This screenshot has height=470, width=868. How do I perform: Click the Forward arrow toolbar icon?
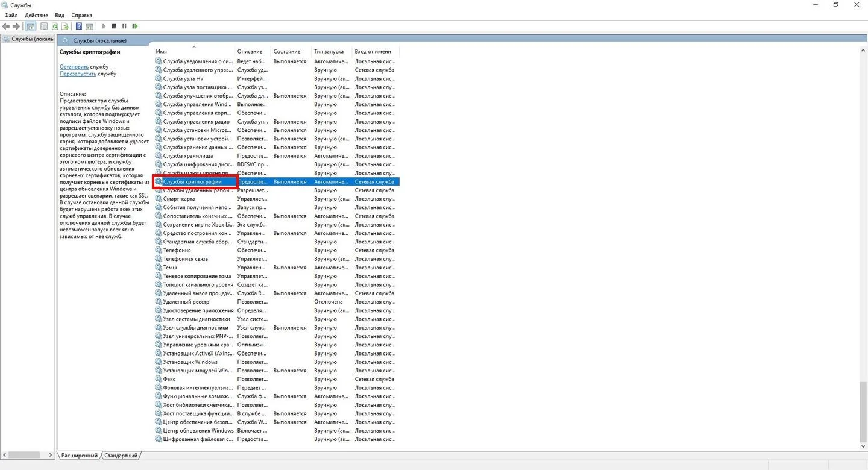click(16, 27)
